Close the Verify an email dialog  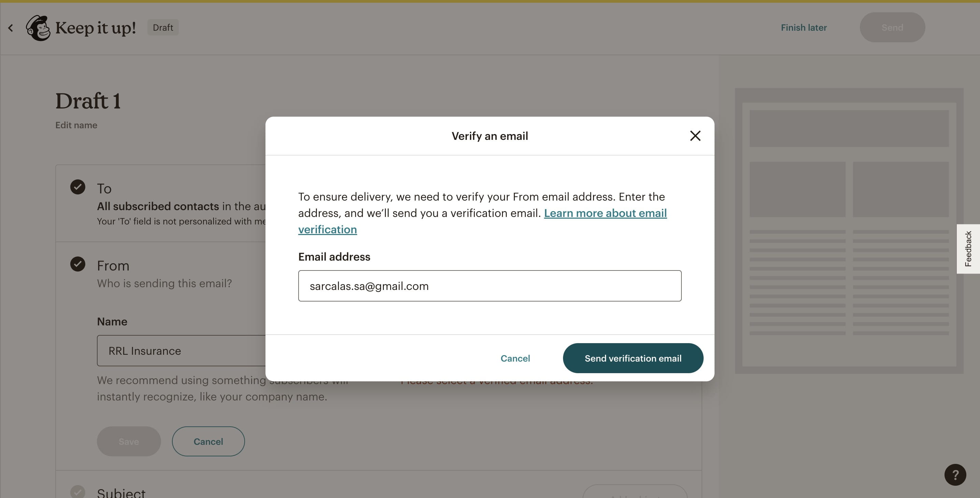coord(695,136)
